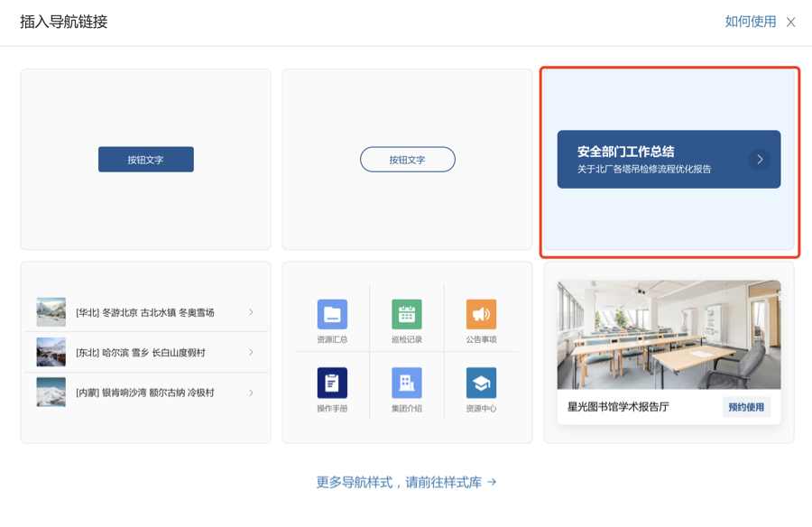
Task: Click the 资源汇总 folder icon
Action: pos(332,314)
